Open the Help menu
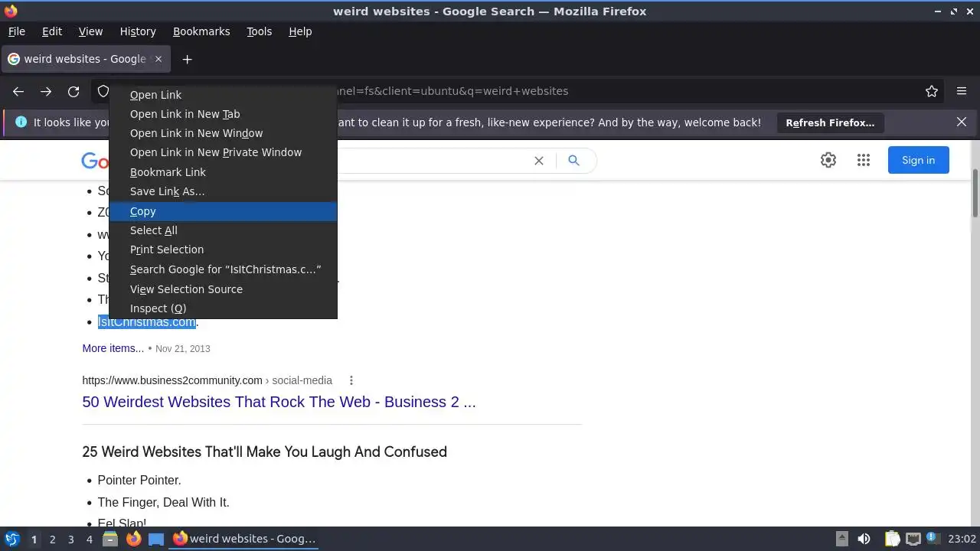This screenshot has height=551, width=980. 300,31
